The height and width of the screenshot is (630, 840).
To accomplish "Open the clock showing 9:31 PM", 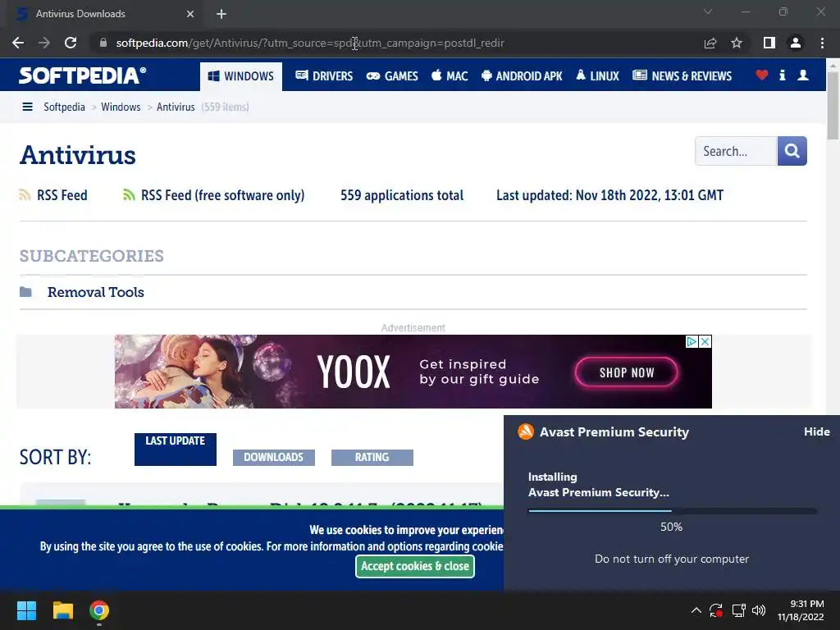I will pyautogui.click(x=801, y=610).
